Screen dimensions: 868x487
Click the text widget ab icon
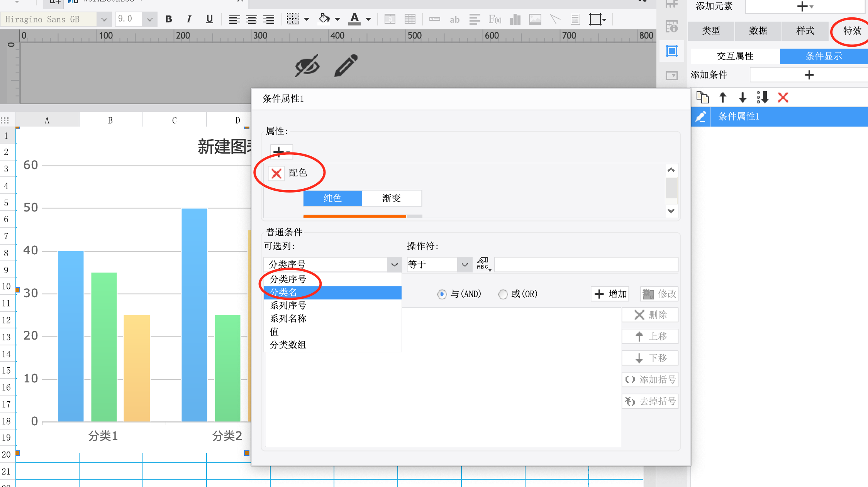point(454,19)
